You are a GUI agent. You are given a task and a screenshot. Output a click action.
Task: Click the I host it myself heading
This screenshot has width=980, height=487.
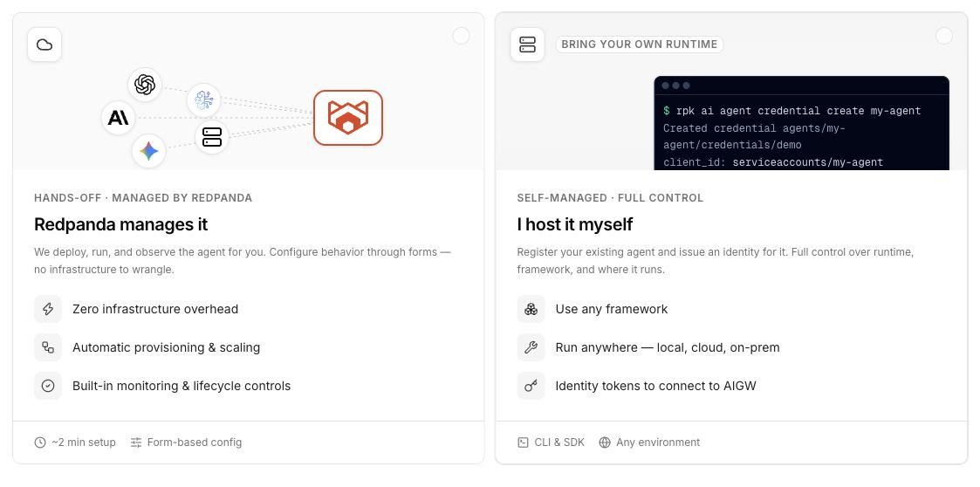pos(575,224)
